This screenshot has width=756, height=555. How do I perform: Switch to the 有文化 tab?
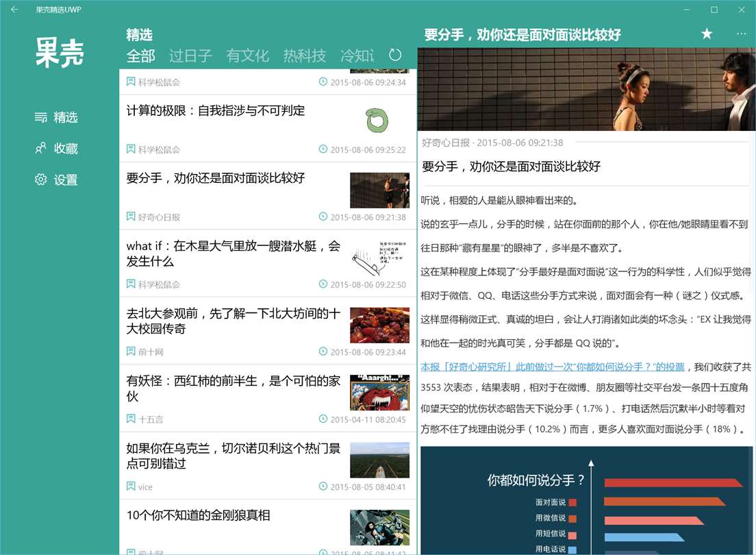tap(247, 56)
